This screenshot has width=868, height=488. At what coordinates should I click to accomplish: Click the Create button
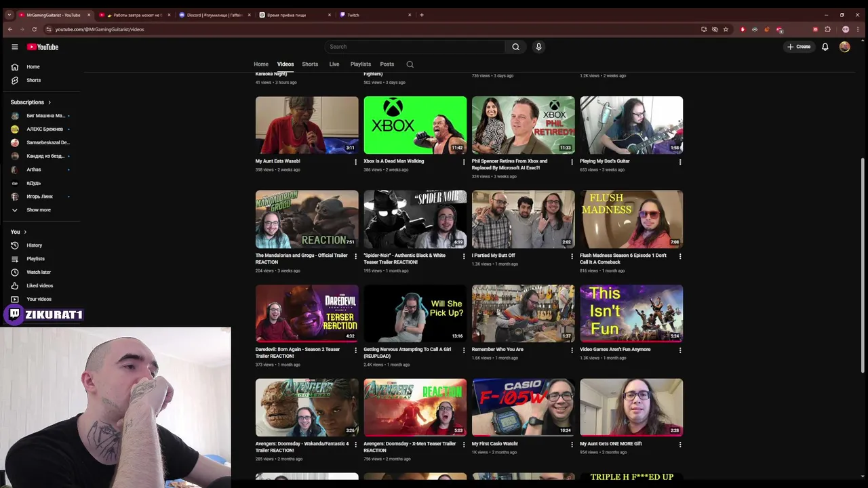pos(799,47)
